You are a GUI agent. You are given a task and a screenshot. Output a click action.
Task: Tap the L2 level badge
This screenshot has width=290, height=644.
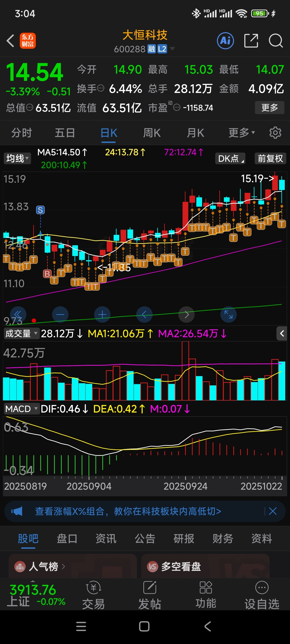[162, 49]
